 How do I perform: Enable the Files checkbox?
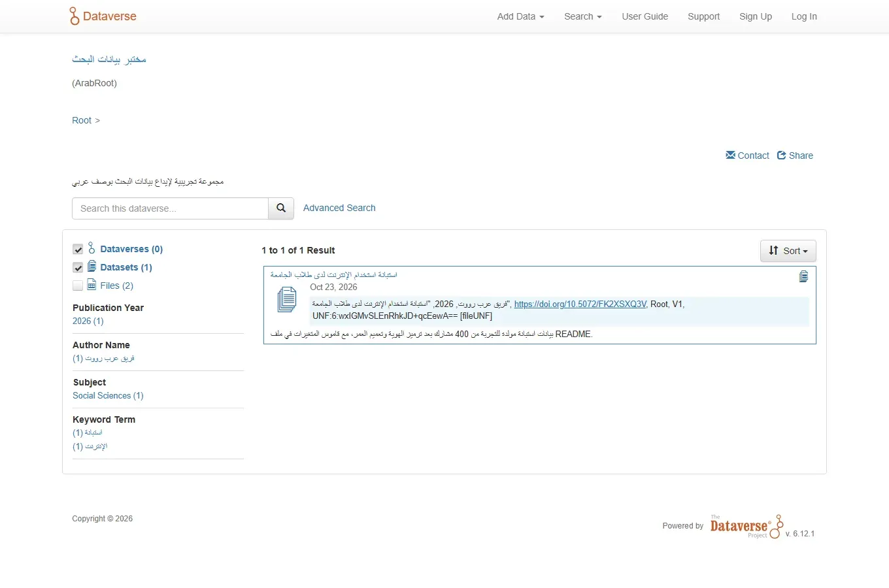(78, 286)
